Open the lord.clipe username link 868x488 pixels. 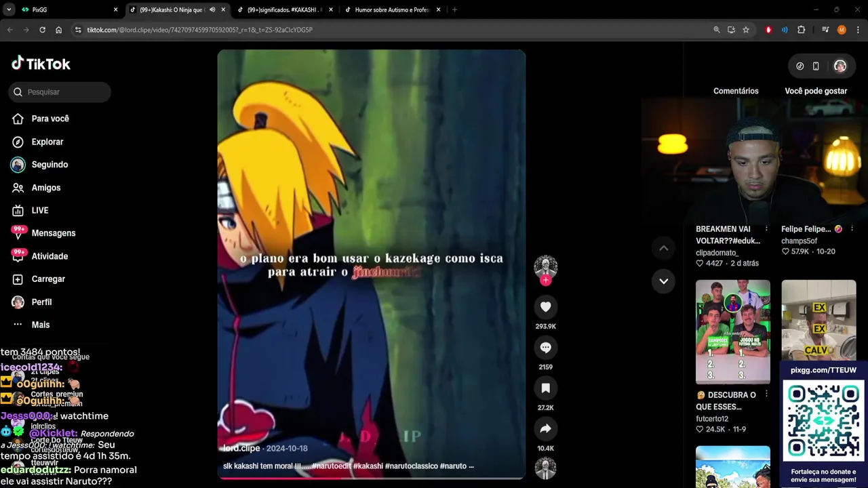click(x=241, y=449)
